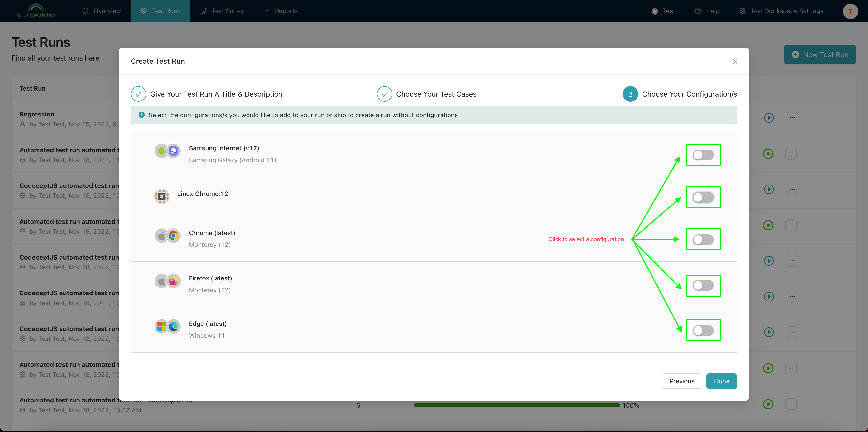Click the Chrome (latest) label
868x432 pixels.
point(212,233)
